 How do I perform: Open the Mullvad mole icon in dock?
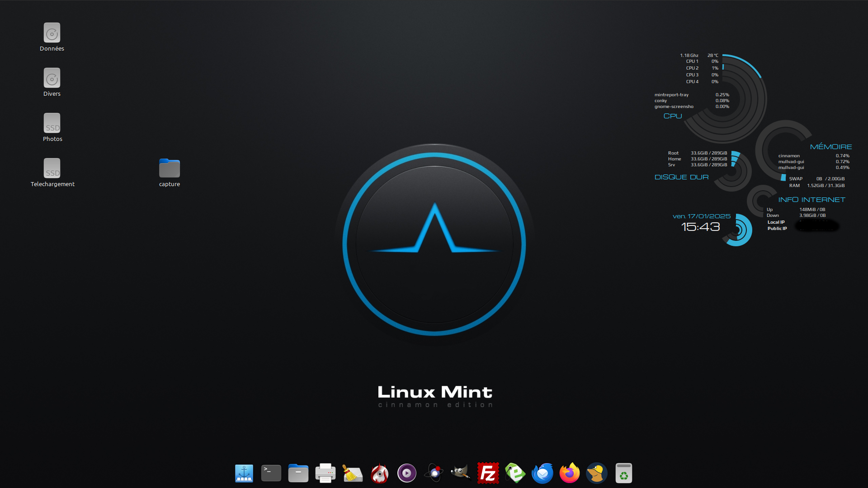597,473
